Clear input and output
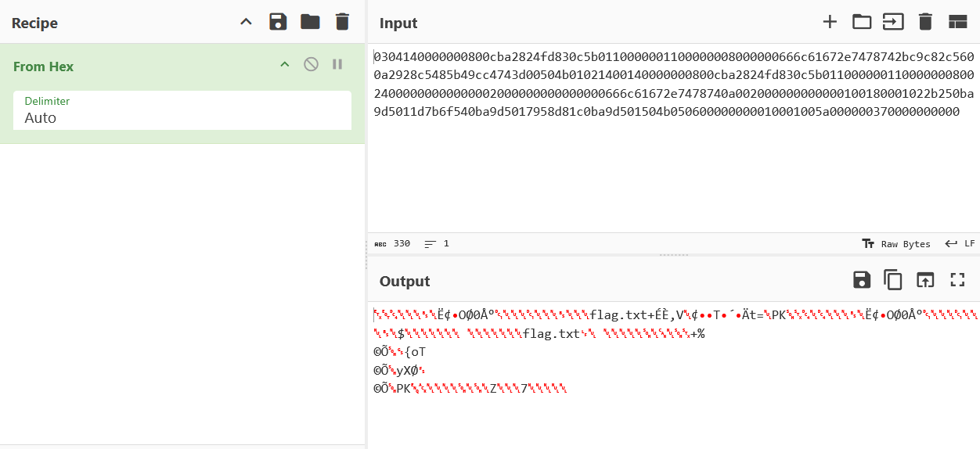Screen dimensions: 980x449 click(925, 22)
